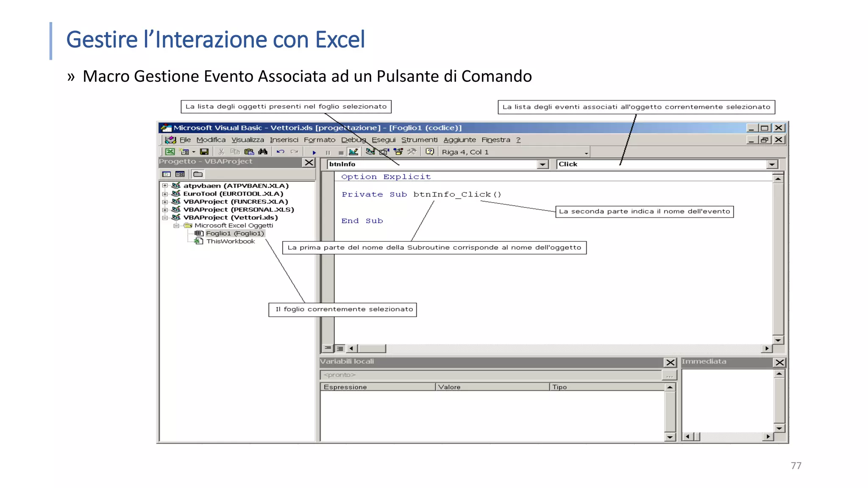Open the Inserisci menu
Image resolution: width=868 pixels, height=488 pixels.
pos(284,140)
